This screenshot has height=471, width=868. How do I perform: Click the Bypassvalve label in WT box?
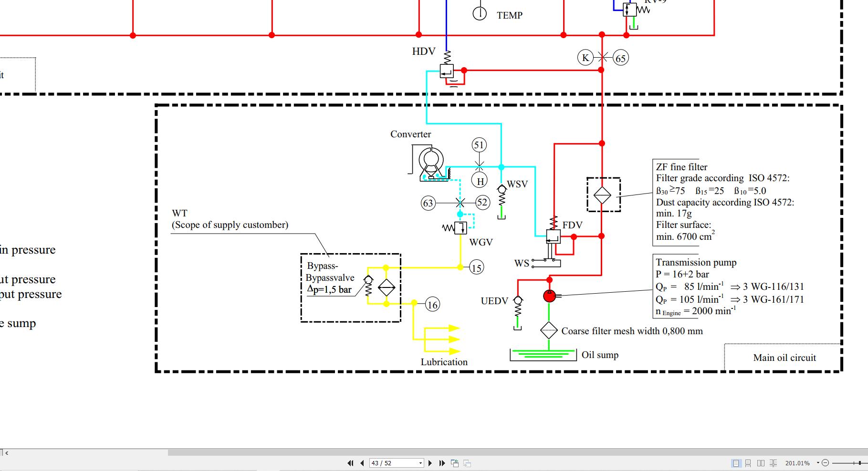click(x=330, y=277)
